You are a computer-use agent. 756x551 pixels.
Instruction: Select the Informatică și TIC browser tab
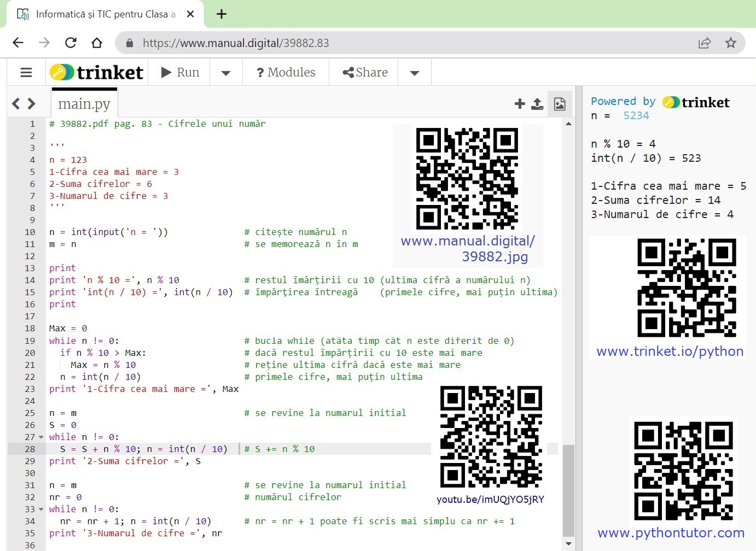[x=105, y=14]
